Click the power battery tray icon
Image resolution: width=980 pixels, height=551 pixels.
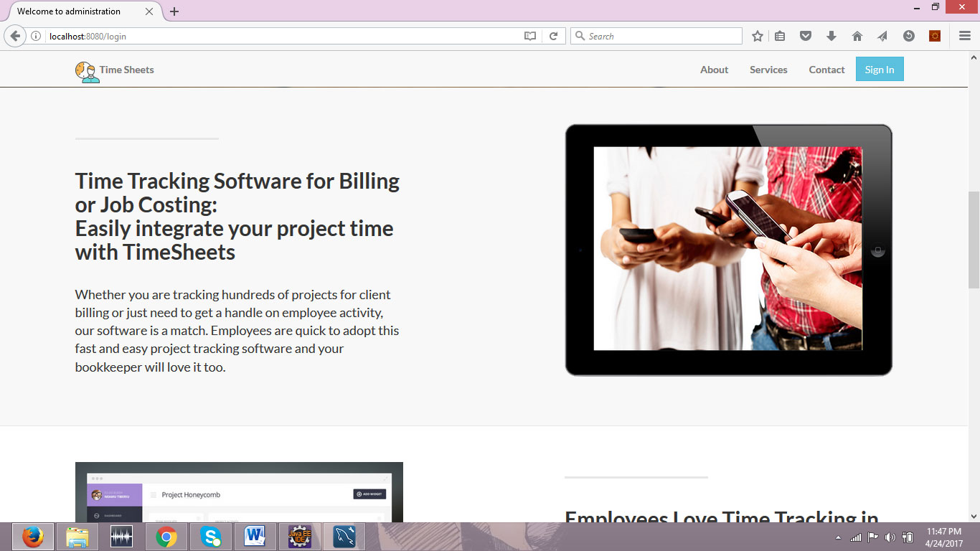click(x=908, y=537)
